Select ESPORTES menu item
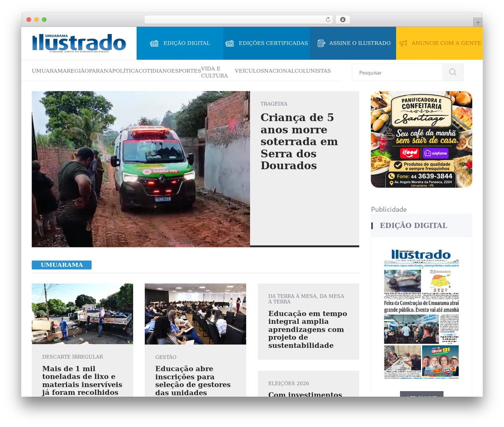504x427 pixels. 186,71
